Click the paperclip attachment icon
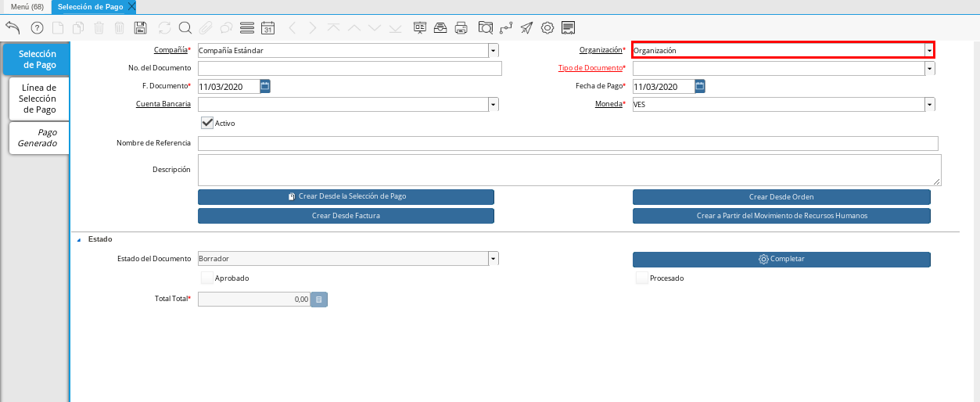Screen dimensions: 980x402 click(206, 27)
